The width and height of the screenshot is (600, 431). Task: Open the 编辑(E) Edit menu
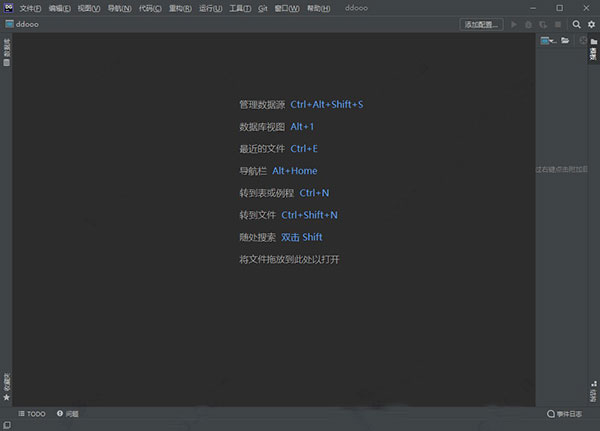click(x=60, y=8)
